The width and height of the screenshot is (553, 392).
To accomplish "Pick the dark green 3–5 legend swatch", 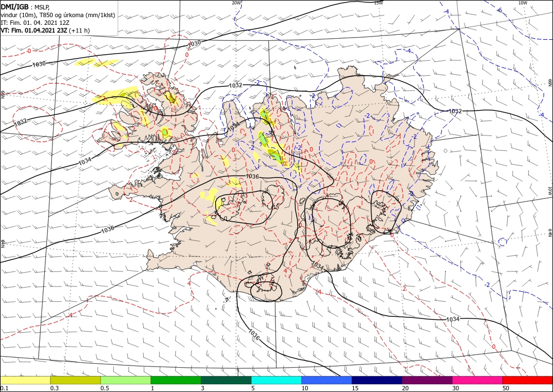I will pyautogui.click(x=226, y=380).
